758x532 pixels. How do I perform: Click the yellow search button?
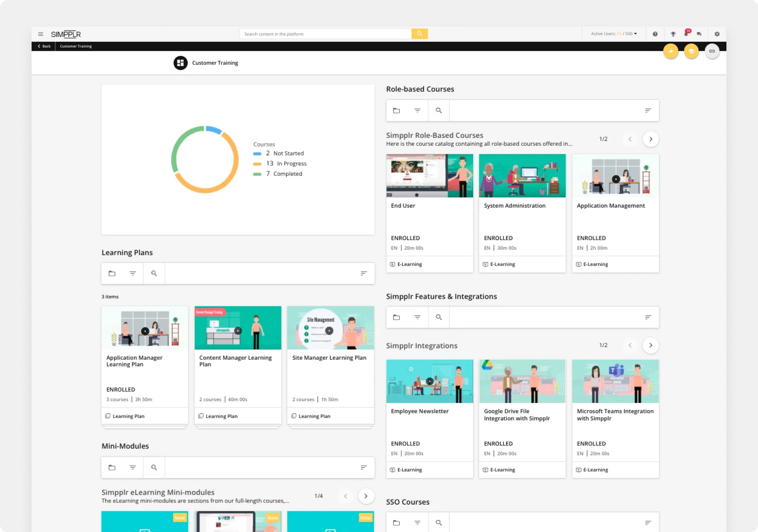coord(420,34)
